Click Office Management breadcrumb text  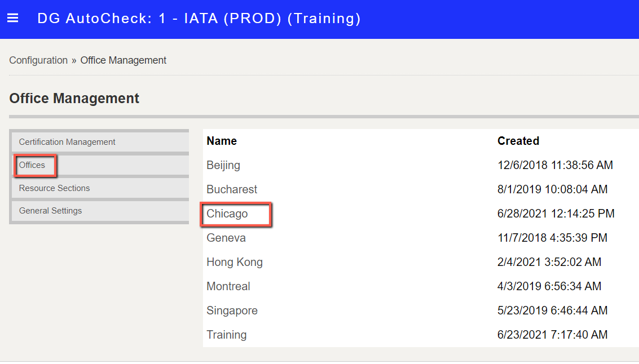pos(123,60)
